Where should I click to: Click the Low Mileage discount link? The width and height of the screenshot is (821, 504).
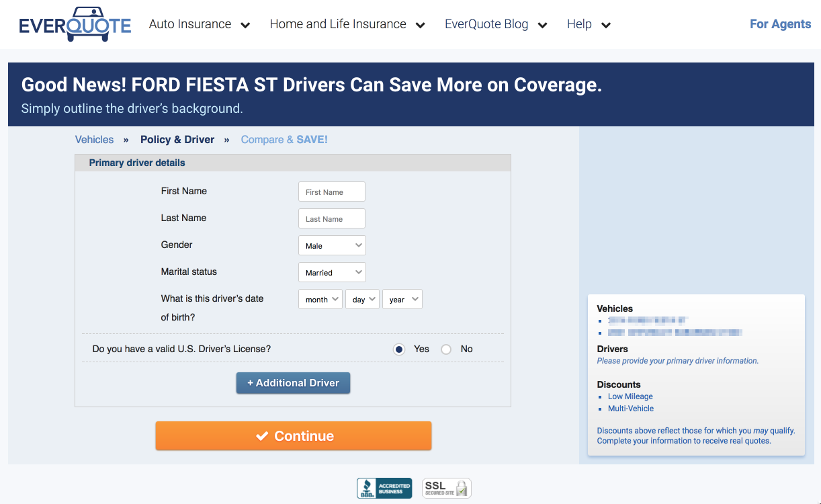point(630,396)
